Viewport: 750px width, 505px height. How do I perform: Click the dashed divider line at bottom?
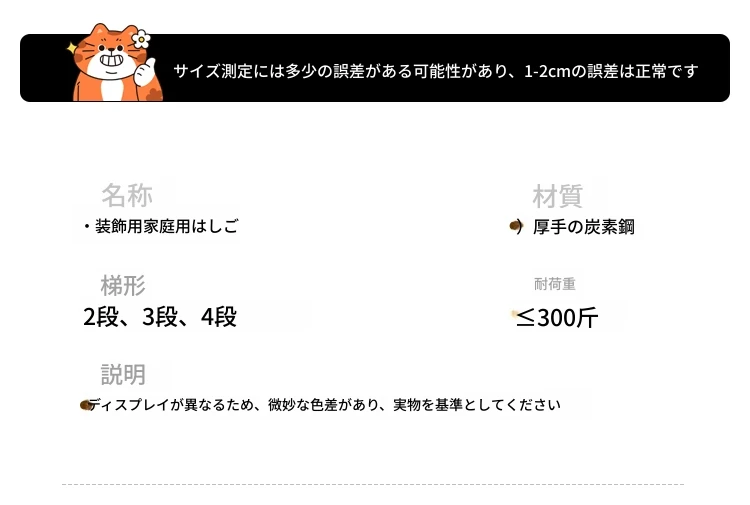[x=373, y=484]
